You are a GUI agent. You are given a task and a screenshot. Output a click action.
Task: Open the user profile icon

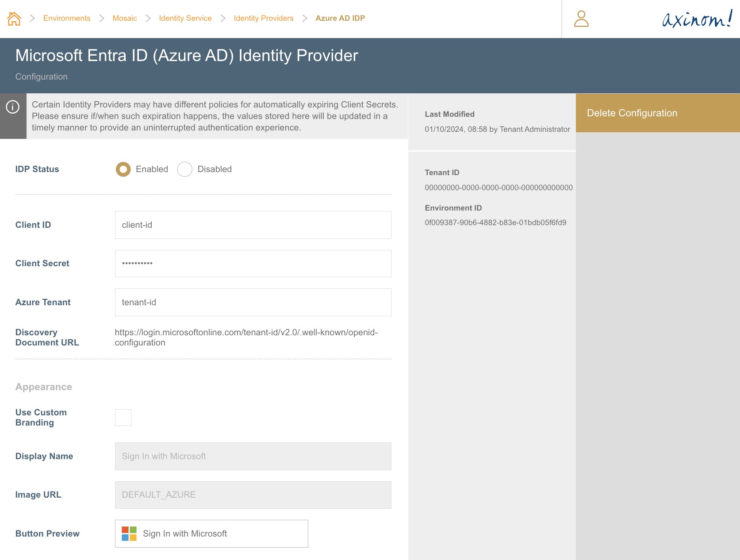pyautogui.click(x=582, y=19)
